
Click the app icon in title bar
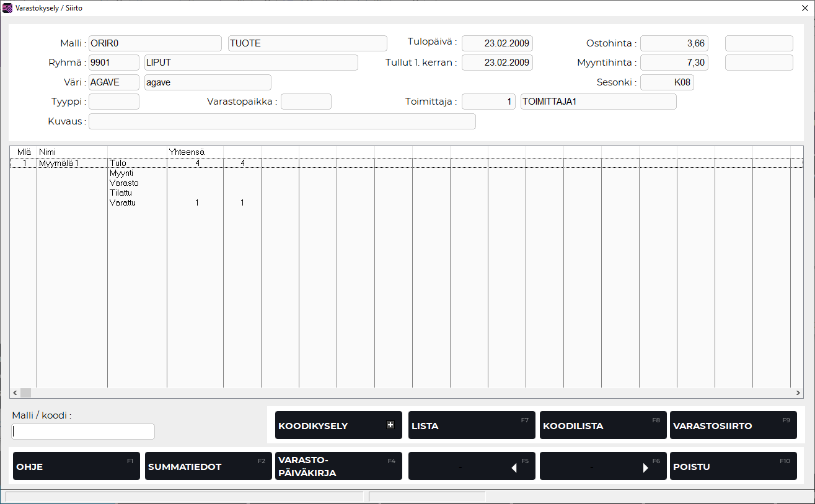point(7,8)
